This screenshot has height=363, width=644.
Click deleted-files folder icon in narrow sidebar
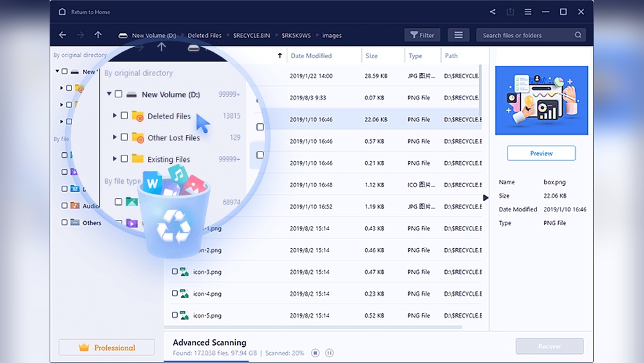(x=79, y=88)
